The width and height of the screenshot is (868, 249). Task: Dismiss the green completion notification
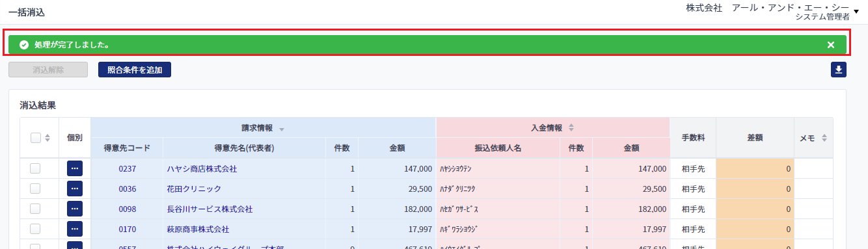[x=830, y=45]
